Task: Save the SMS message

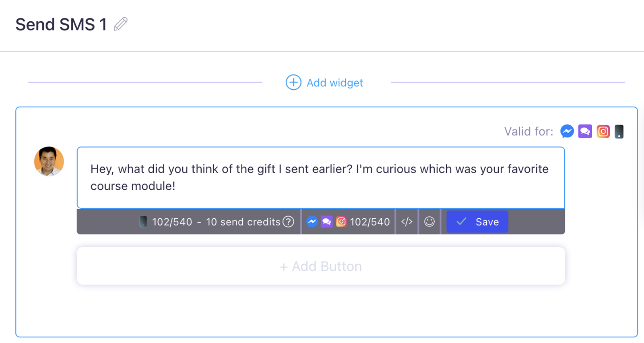Action: [x=477, y=222]
